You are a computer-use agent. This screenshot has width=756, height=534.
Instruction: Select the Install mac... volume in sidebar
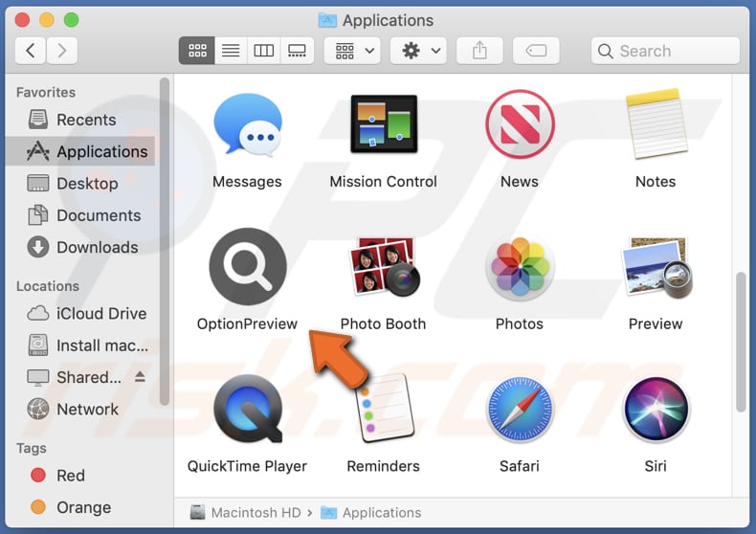(80, 345)
